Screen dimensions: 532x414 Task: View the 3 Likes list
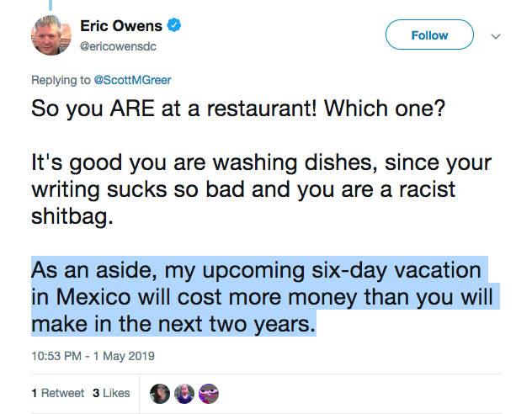[111, 393]
